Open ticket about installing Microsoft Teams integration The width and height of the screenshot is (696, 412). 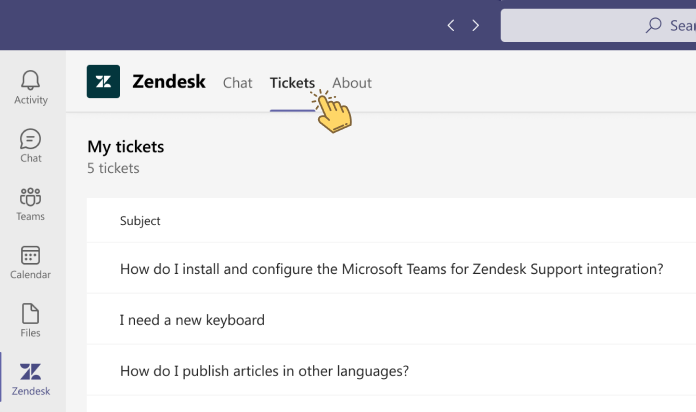(392, 269)
